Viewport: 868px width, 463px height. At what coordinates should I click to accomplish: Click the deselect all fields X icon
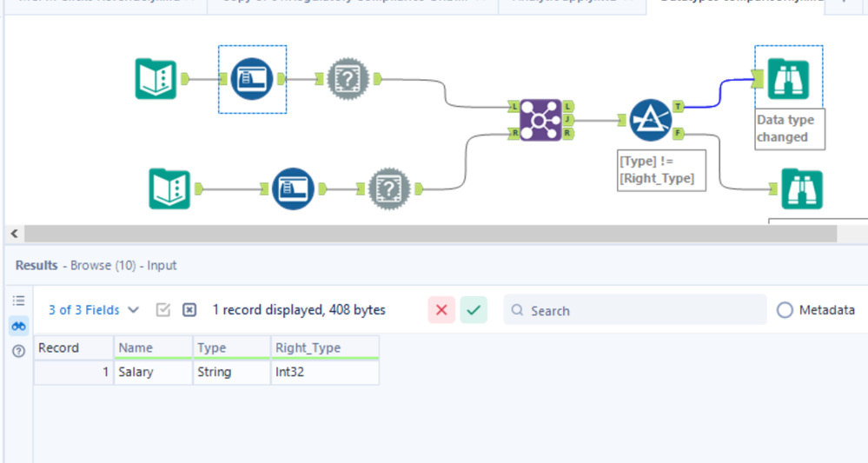pyautogui.click(x=189, y=310)
